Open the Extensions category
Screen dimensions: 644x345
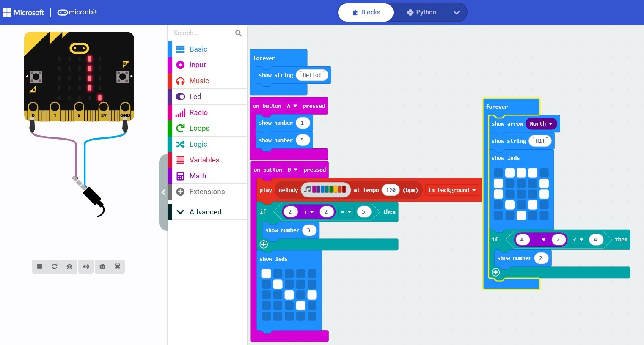(207, 192)
